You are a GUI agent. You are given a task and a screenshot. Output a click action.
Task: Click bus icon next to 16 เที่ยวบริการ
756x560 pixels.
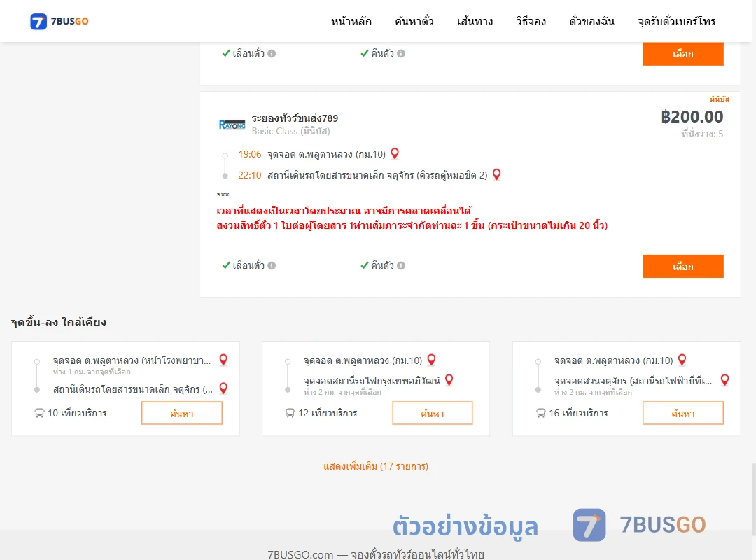click(x=540, y=414)
